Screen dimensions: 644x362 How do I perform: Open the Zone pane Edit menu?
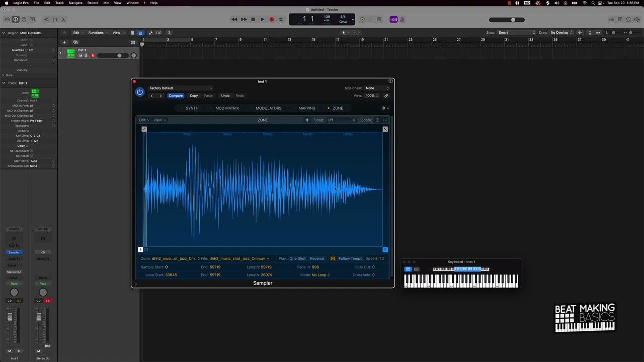pyautogui.click(x=144, y=120)
